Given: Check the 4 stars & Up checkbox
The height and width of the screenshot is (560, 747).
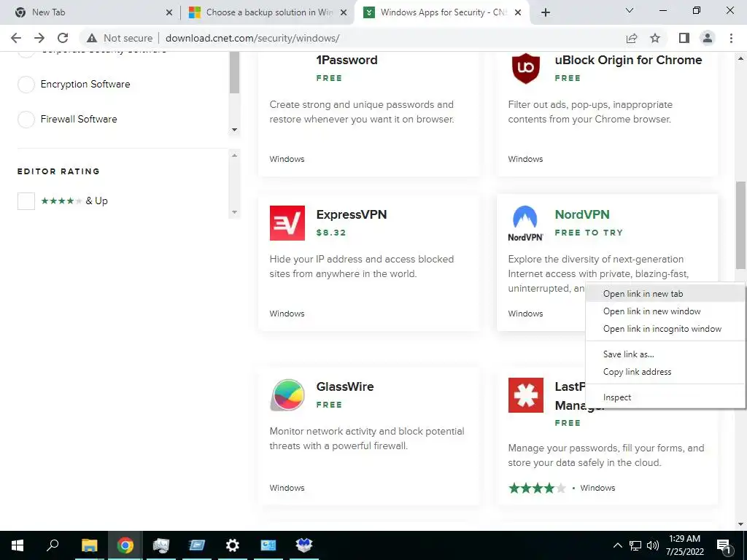Looking at the screenshot, I should [x=26, y=201].
